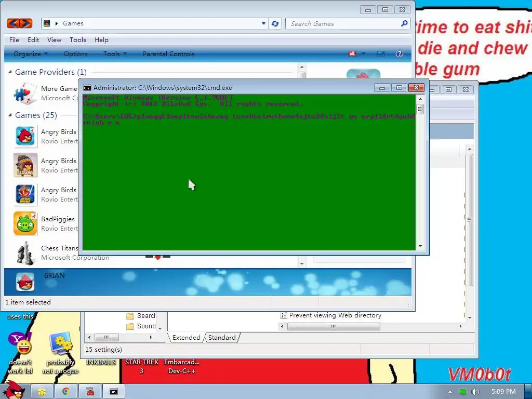The width and height of the screenshot is (532, 399).
Task: Collapse the Game Providers group
Action: click(10, 72)
